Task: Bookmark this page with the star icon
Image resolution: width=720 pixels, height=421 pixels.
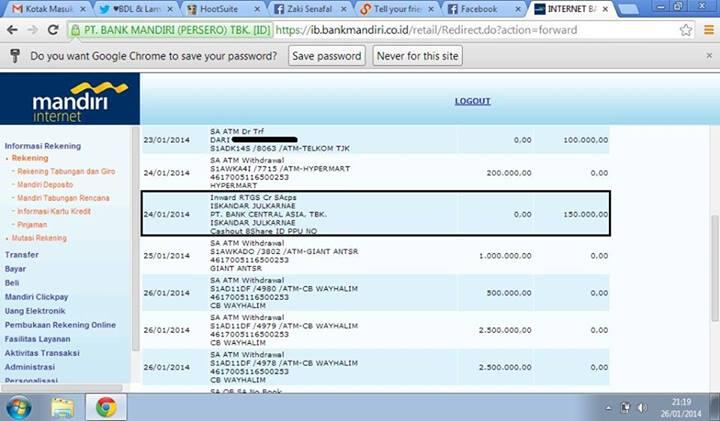Action: pyautogui.click(x=686, y=30)
